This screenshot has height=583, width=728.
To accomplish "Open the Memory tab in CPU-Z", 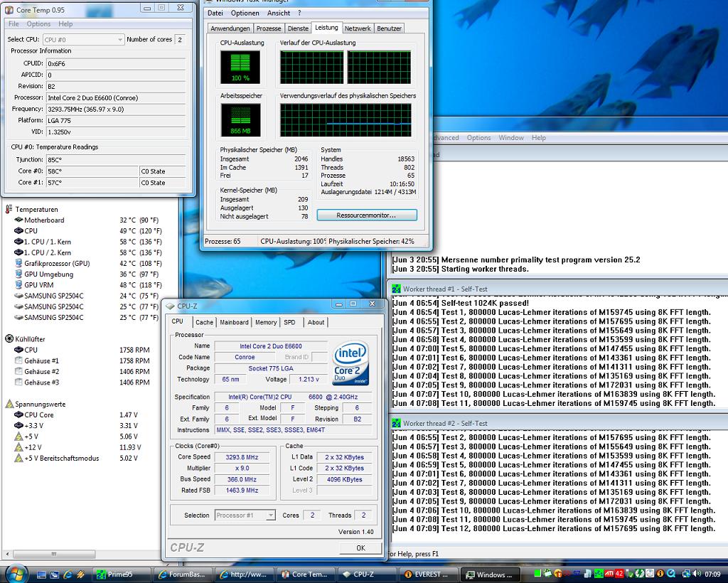I will coord(266,322).
